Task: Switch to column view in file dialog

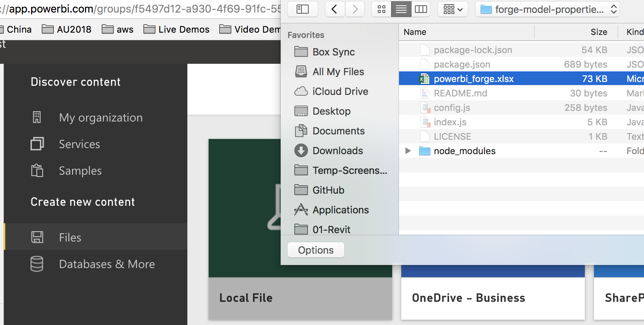Action: point(421,9)
